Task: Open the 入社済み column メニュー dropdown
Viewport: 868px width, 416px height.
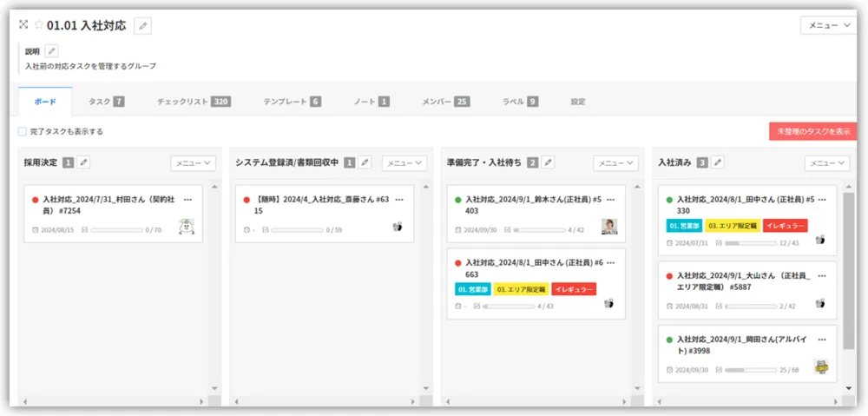Action: click(827, 163)
